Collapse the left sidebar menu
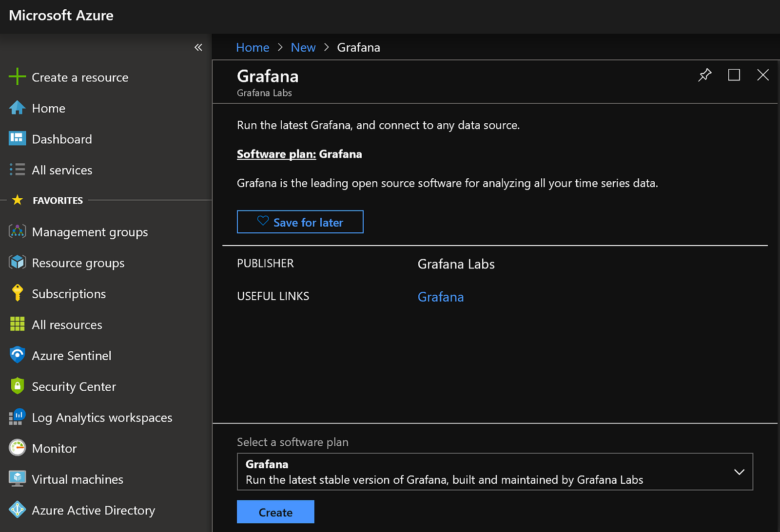The height and width of the screenshot is (532, 780). (x=198, y=47)
